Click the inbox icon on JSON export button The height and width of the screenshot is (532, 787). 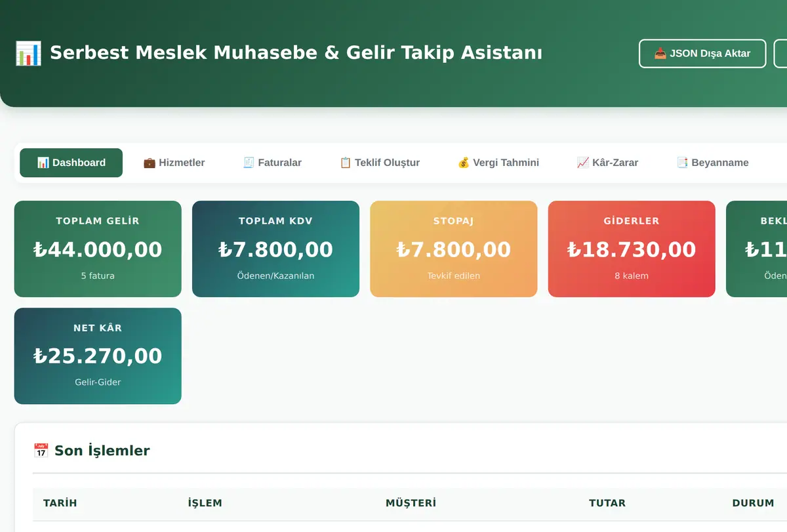coord(660,54)
